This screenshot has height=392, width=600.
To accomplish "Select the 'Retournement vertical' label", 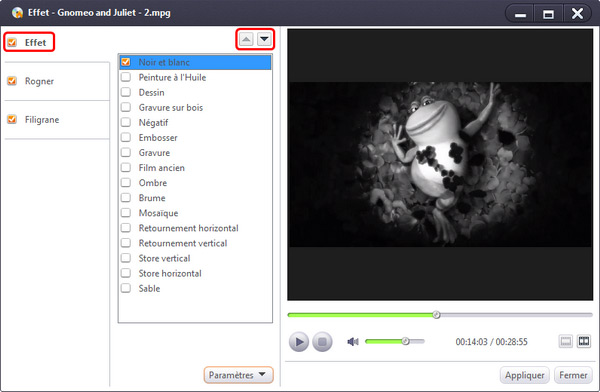I will click(183, 243).
